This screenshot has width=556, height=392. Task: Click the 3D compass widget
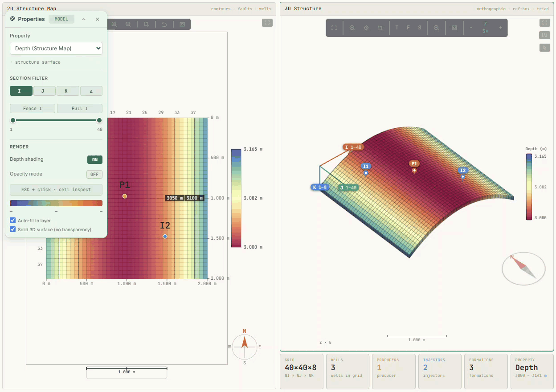[x=523, y=269]
